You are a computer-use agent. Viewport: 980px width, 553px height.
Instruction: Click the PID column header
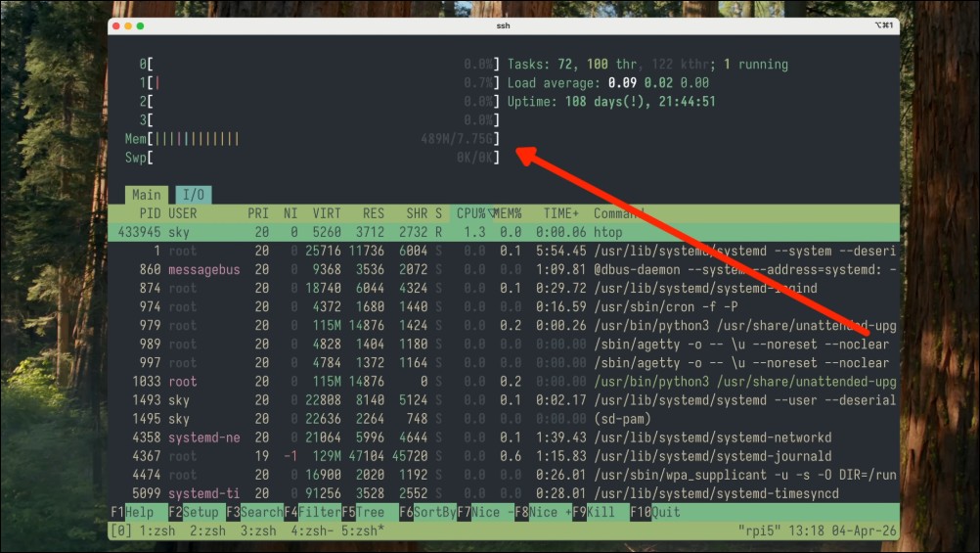(x=150, y=213)
